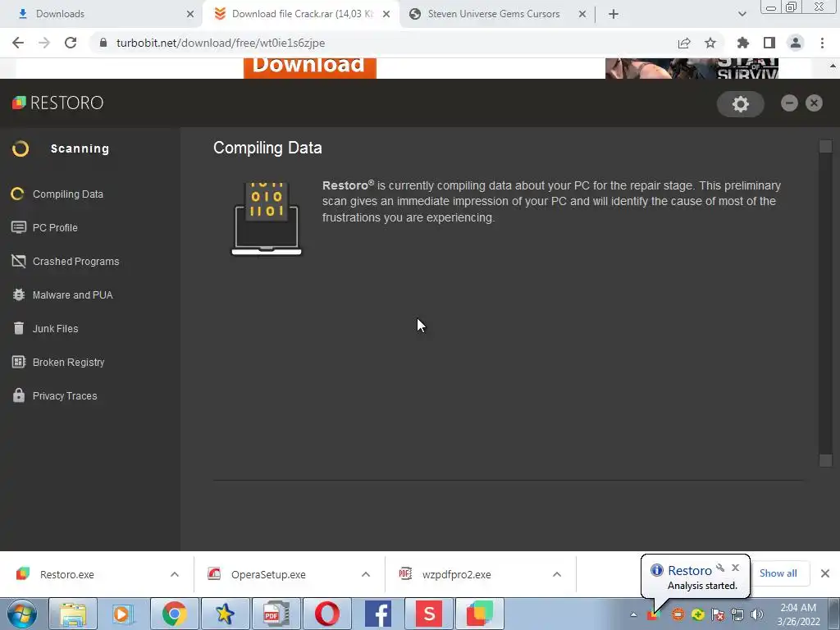Open the tab search dropdown

pos(742,14)
